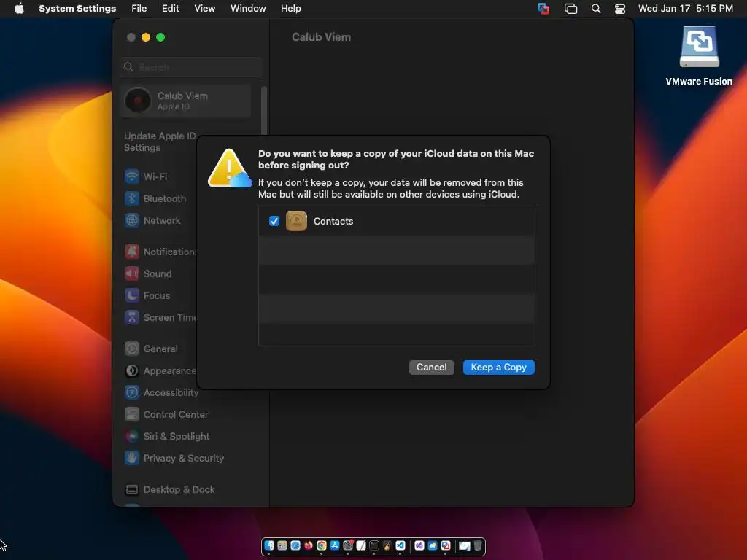Launch Google Chrome from the Dock
Viewport: 747px width, 560px height.
click(x=322, y=545)
